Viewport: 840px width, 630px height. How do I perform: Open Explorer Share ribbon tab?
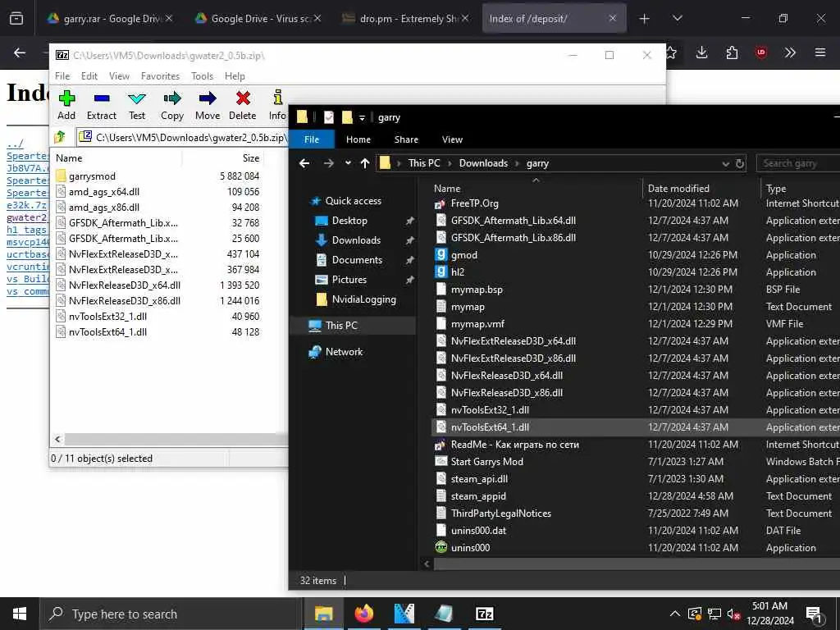[x=406, y=139]
